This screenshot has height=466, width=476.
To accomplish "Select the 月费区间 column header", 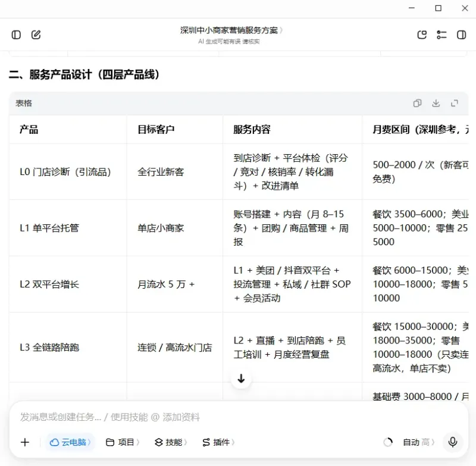I will [x=415, y=130].
